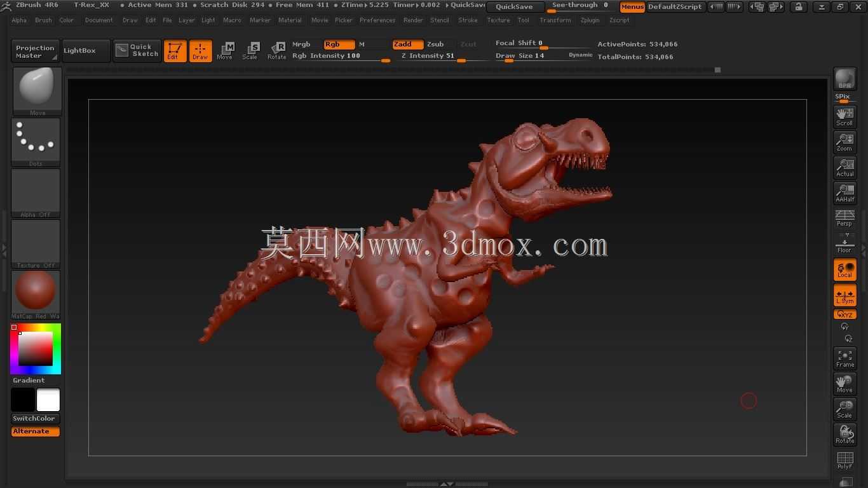The image size is (868, 488).
Task: Toggle the Rgb mode button
Action: [x=339, y=44]
